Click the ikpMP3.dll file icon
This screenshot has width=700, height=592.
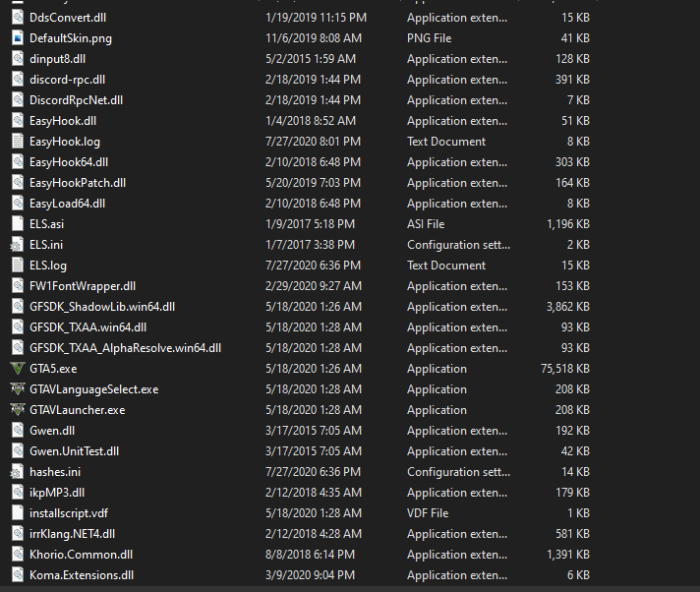click(18, 493)
